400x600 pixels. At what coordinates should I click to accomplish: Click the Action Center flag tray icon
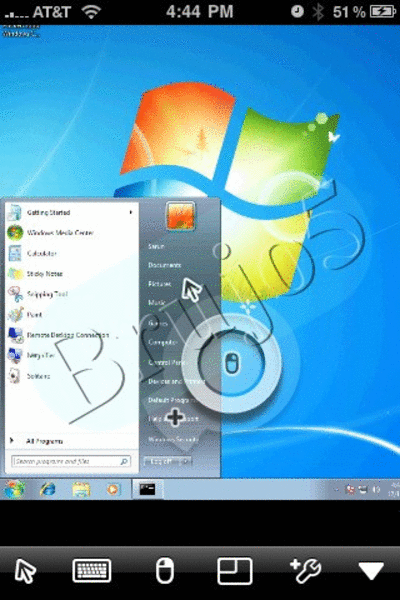point(349,489)
